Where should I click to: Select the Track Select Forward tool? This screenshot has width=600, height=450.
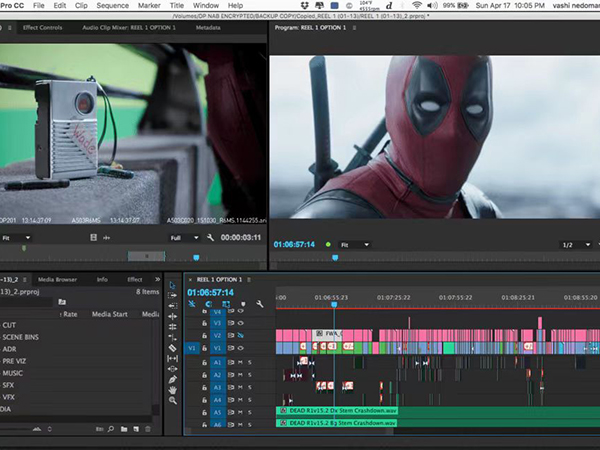tap(172, 295)
